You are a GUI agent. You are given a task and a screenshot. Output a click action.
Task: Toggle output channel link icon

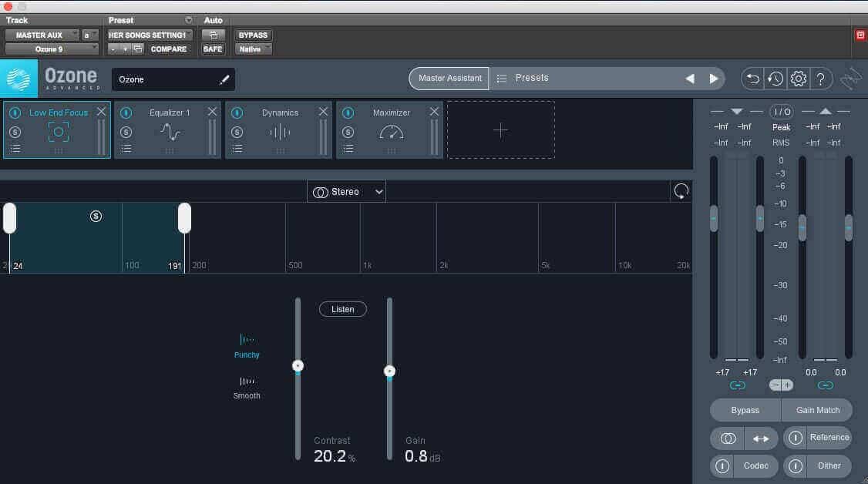click(x=826, y=385)
